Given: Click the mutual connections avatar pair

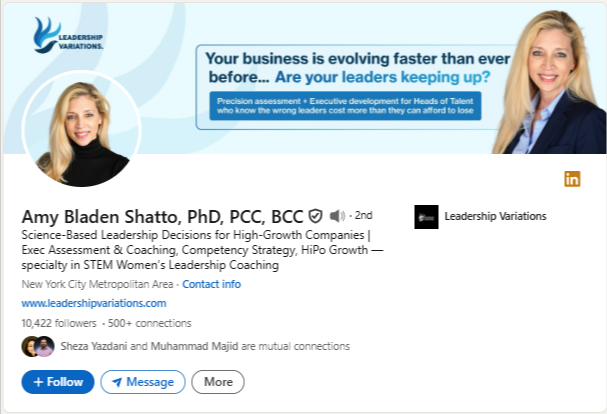Looking at the screenshot, I should [x=37, y=347].
